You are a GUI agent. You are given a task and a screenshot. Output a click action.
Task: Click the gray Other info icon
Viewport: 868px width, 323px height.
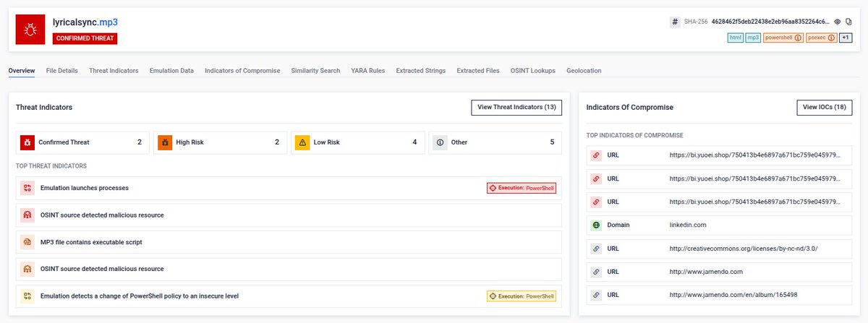pyautogui.click(x=440, y=142)
